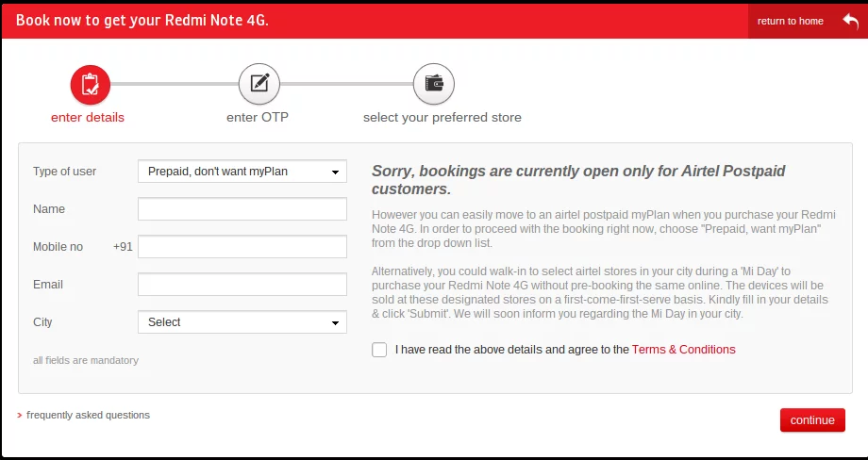Select the 'enter details' step label
868x460 pixels.
tap(88, 118)
